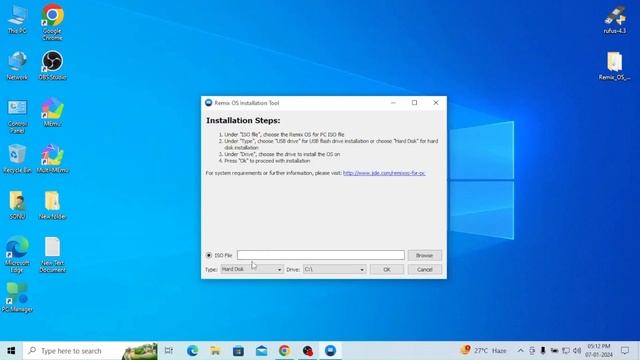Cancel the Remix OS installation dialog

click(x=424, y=269)
